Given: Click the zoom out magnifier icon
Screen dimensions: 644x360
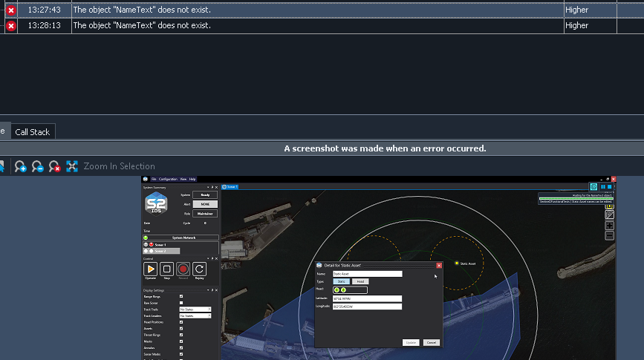Looking at the screenshot, I should (37, 167).
